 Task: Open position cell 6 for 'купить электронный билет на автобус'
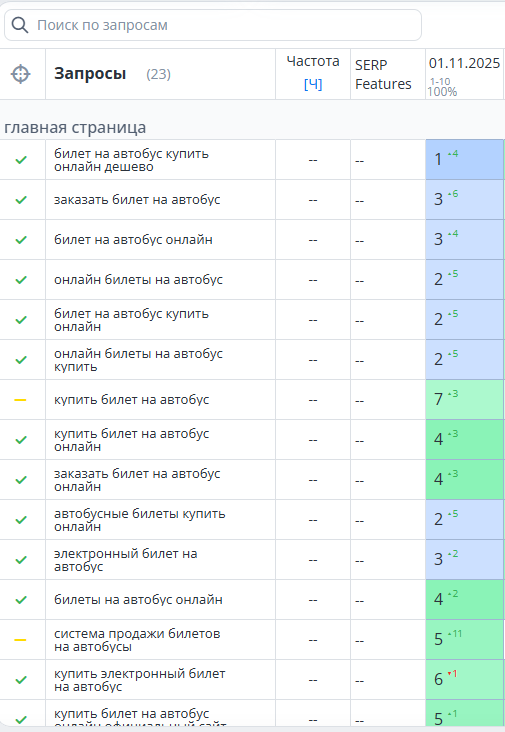pyautogui.click(x=464, y=680)
